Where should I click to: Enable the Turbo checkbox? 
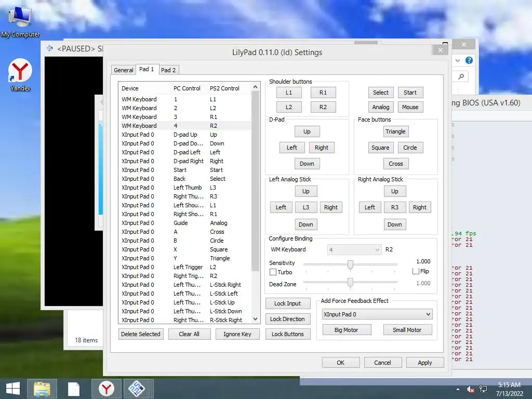click(273, 272)
